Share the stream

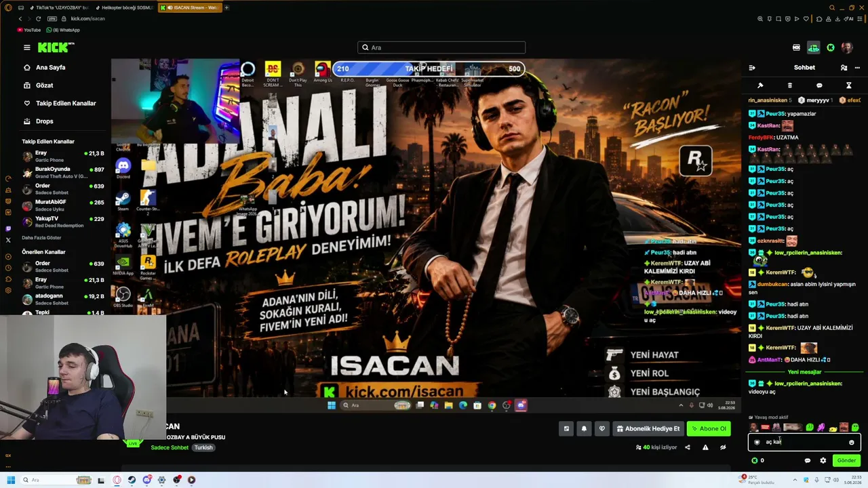(x=687, y=447)
